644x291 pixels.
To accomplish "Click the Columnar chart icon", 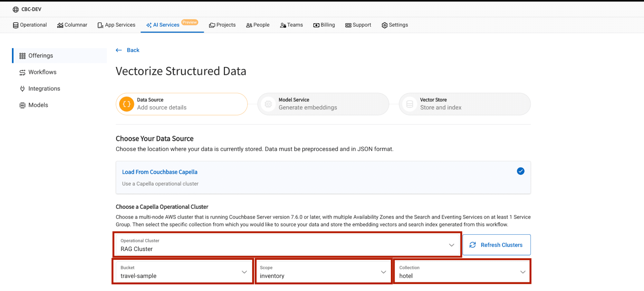I will (60, 25).
